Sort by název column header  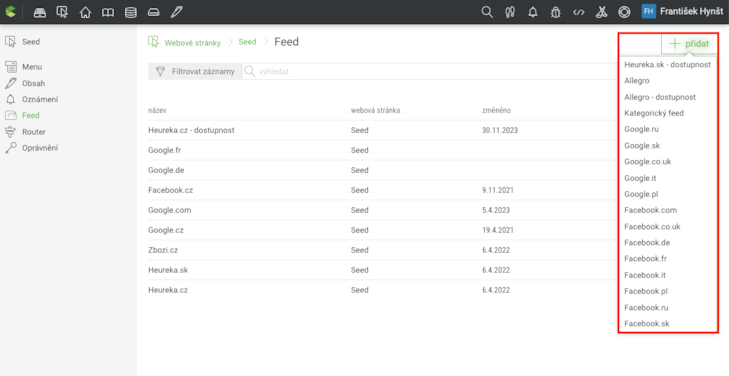[x=157, y=111]
